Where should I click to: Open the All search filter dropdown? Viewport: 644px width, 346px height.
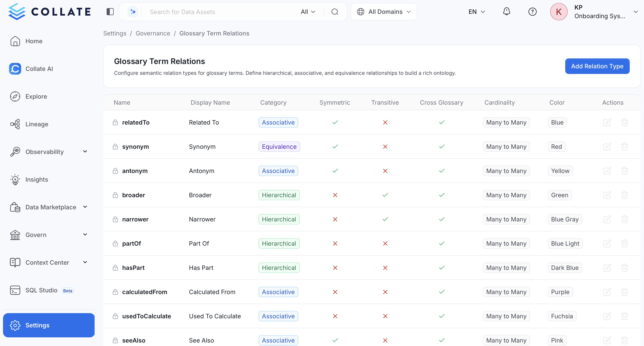point(308,12)
